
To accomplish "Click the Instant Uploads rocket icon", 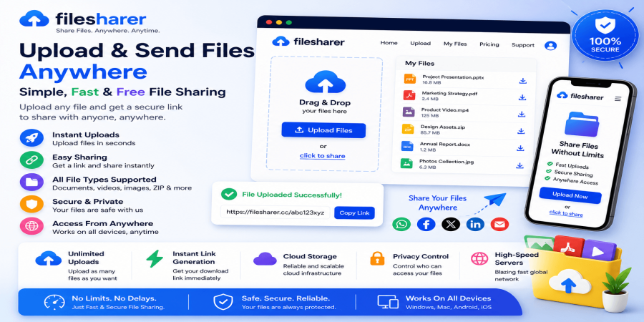I will [31, 138].
